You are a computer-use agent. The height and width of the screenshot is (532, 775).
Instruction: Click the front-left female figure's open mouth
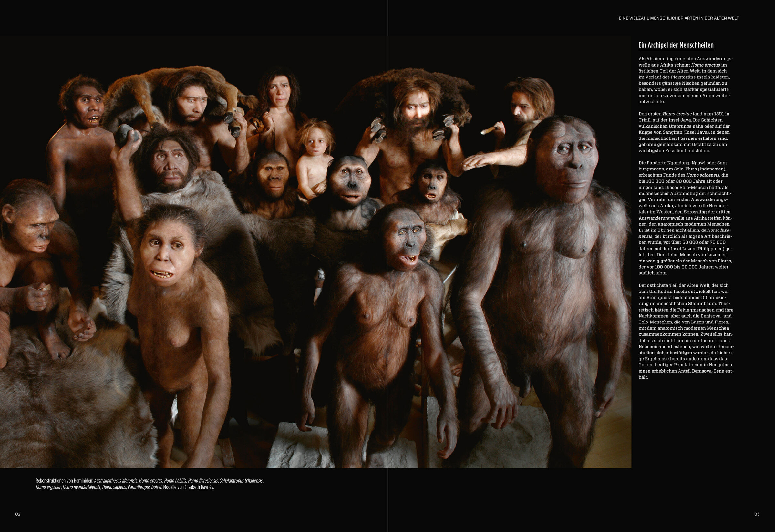(162, 274)
